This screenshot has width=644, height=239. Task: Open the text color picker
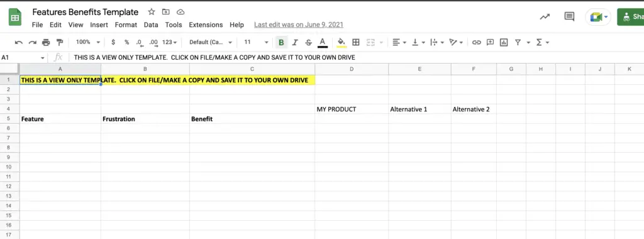pyautogui.click(x=323, y=42)
